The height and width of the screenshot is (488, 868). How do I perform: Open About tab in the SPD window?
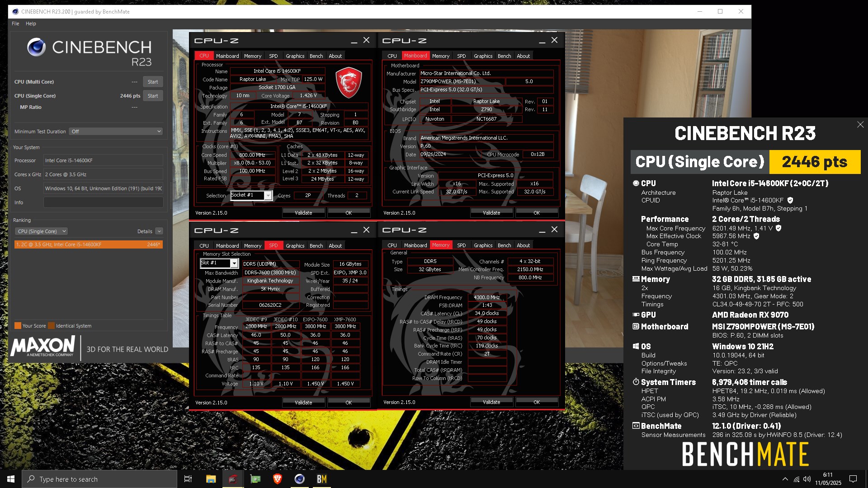tap(335, 246)
